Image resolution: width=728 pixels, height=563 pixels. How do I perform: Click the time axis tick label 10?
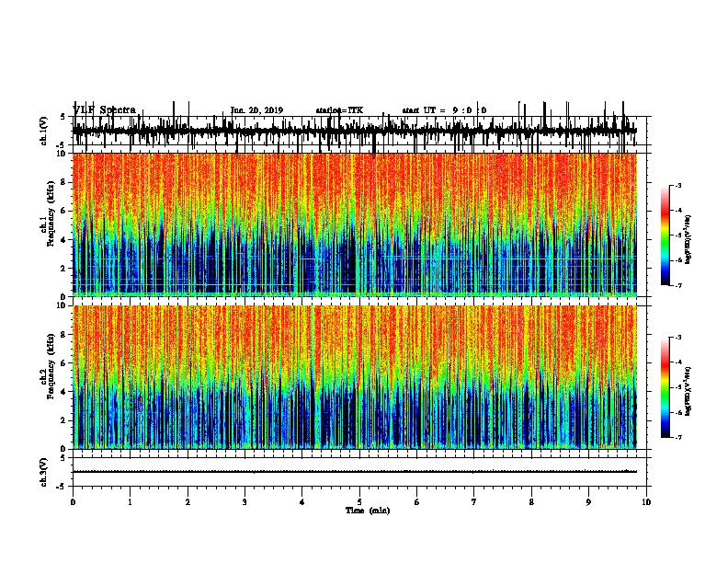coord(646,502)
